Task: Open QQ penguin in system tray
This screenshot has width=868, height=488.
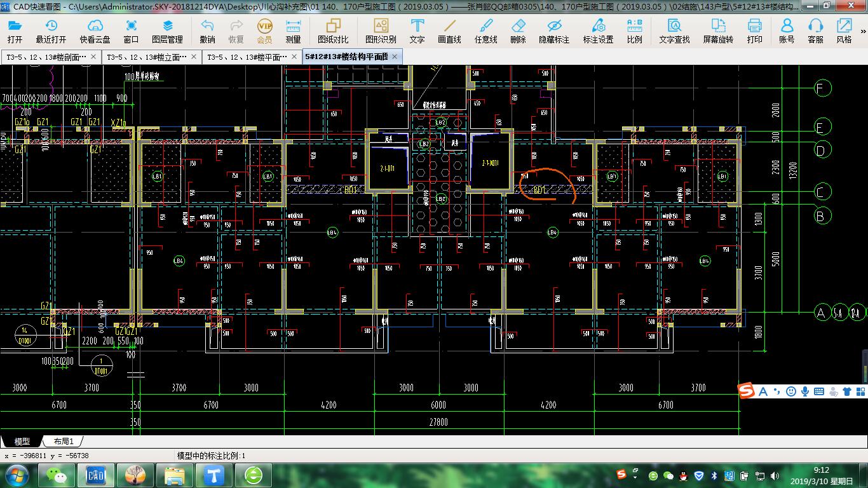Action: [683, 475]
